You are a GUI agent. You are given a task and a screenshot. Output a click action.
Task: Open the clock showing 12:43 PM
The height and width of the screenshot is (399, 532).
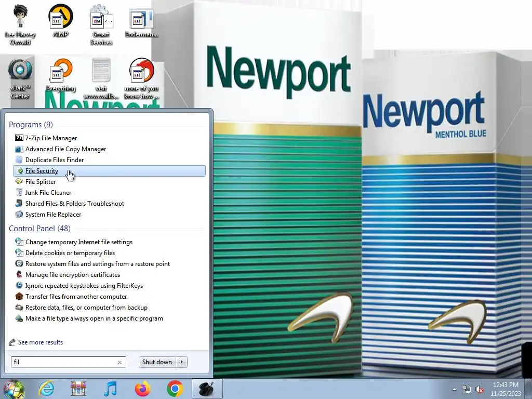[506, 389]
